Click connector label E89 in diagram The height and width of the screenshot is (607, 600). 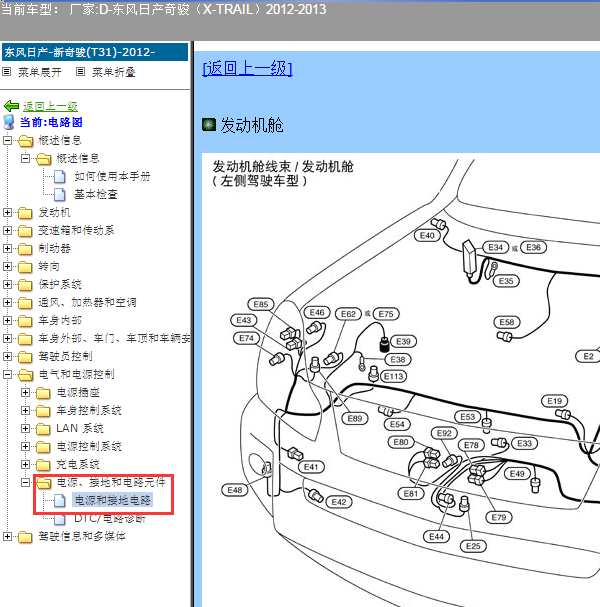[x=355, y=418]
